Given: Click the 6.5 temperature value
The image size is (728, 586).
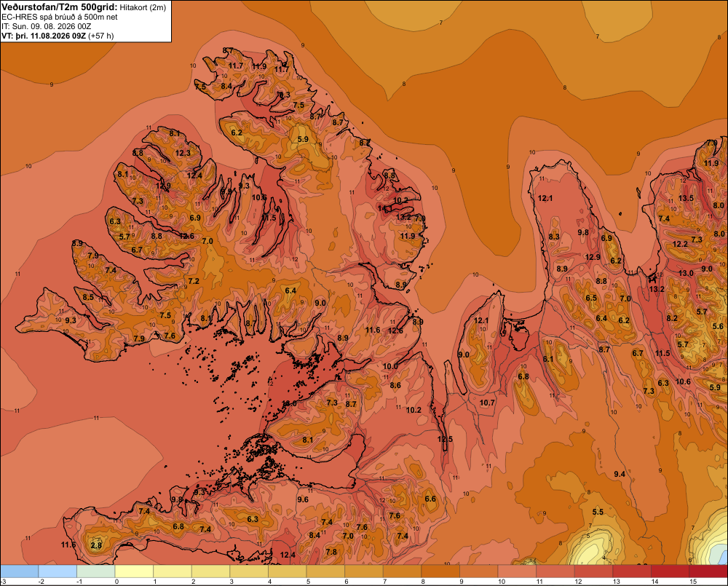Looking at the screenshot, I should [x=591, y=298].
